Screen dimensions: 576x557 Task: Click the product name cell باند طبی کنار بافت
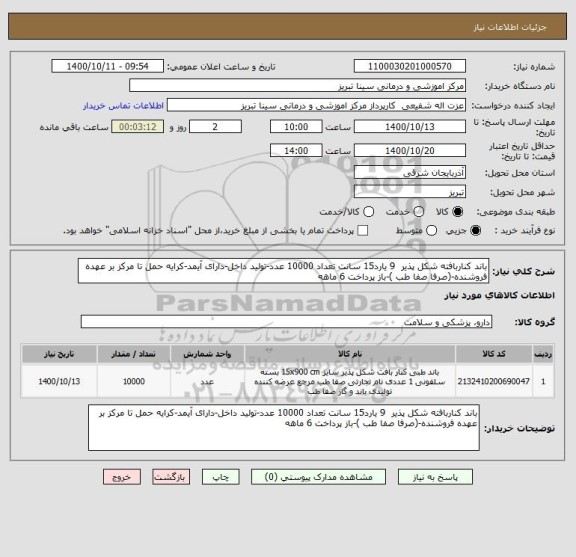point(350,382)
